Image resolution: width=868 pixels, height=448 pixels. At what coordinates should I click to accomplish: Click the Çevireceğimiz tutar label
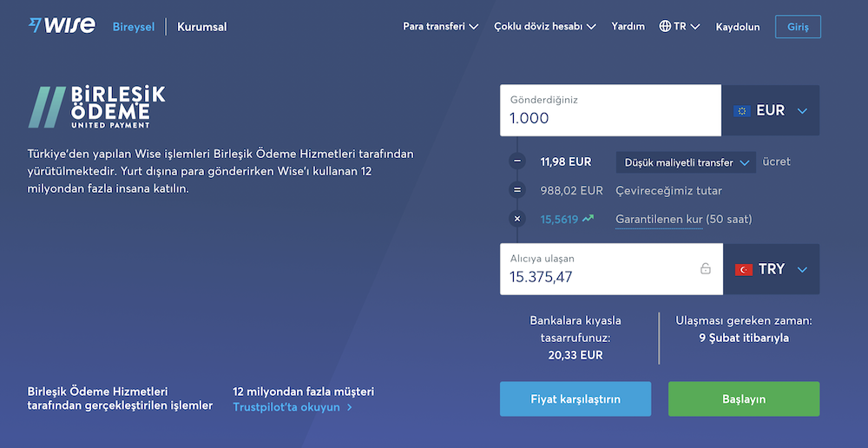pyautogui.click(x=668, y=191)
